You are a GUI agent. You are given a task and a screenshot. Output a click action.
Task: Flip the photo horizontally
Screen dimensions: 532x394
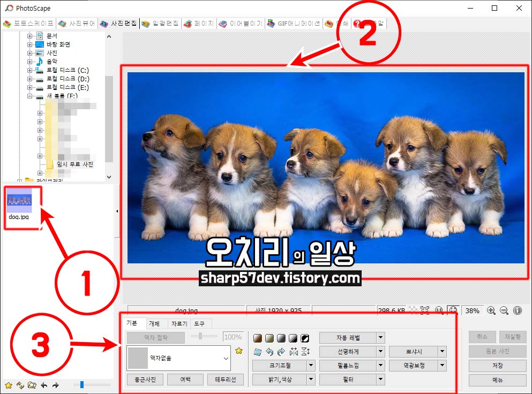tap(294, 352)
